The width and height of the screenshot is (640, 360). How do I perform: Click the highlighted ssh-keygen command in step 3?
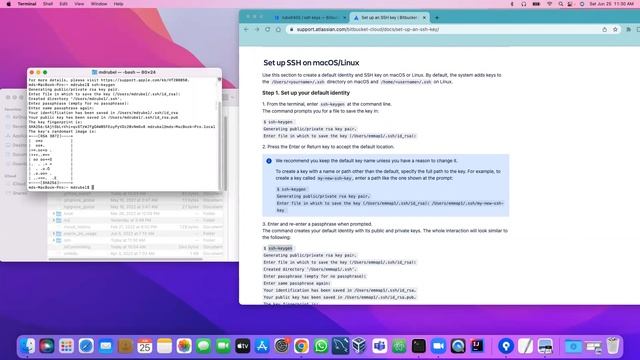tap(280, 248)
